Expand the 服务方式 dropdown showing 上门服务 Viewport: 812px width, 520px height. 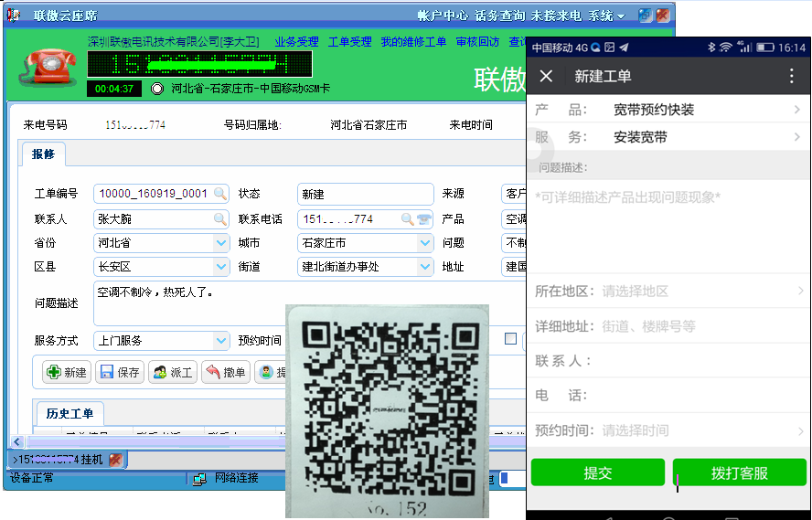pos(220,340)
